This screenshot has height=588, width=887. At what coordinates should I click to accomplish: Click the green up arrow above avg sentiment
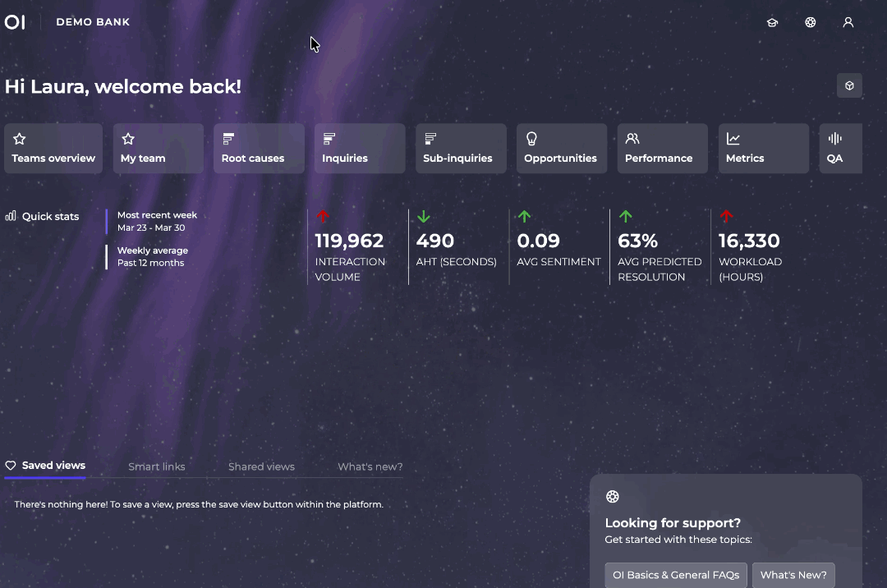coord(524,216)
